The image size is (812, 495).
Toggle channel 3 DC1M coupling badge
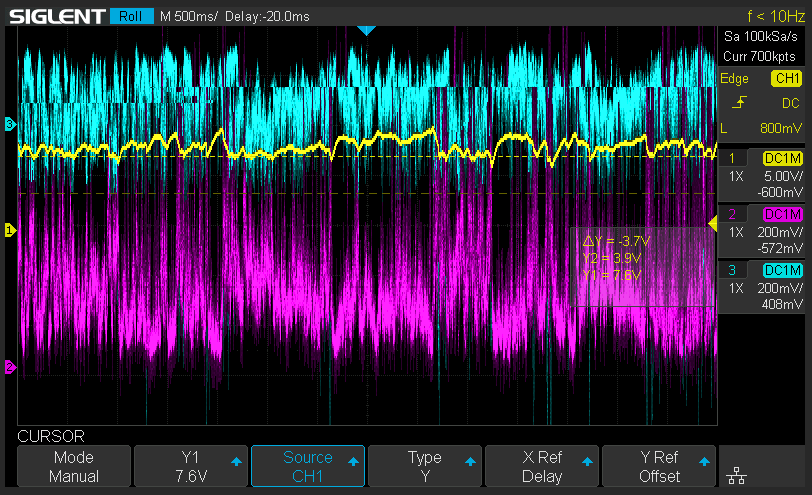click(782, 270)
